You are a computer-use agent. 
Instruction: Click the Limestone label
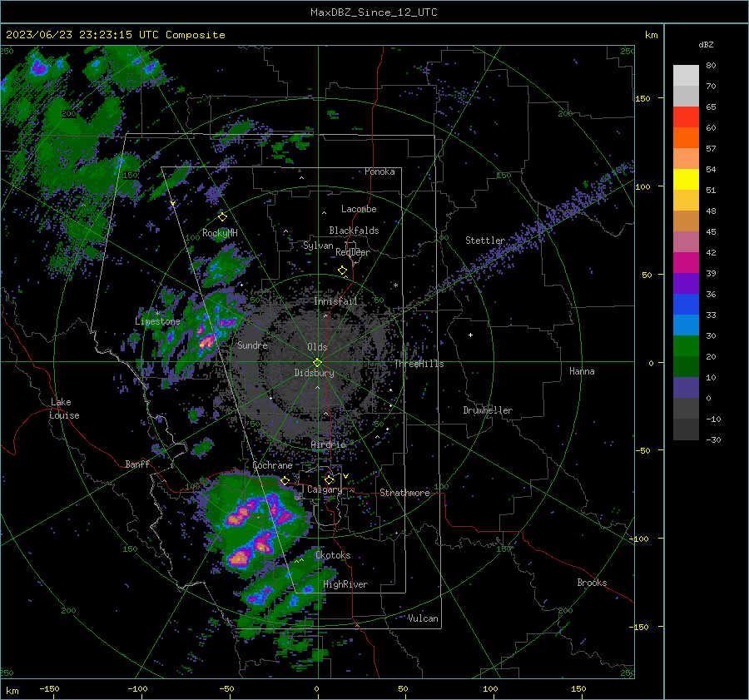point(157,321)
